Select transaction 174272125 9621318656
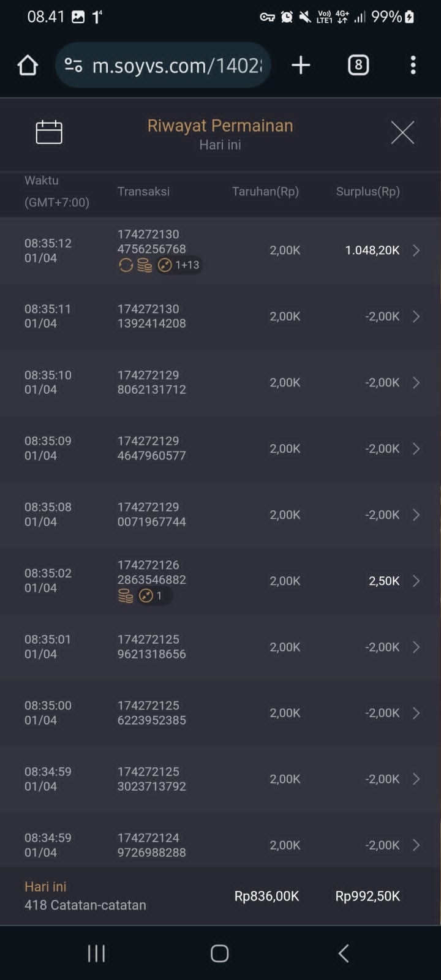 [152, 647]
